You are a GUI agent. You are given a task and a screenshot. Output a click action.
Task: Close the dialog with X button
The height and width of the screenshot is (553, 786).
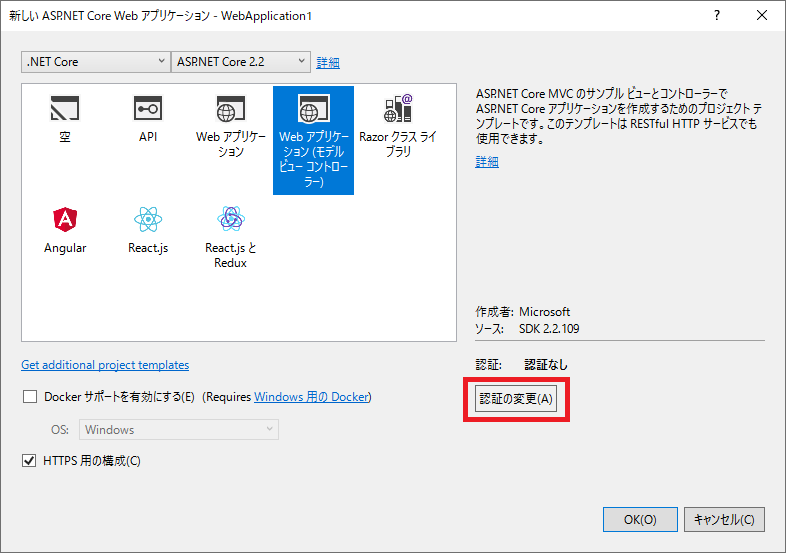click(762, 16)
